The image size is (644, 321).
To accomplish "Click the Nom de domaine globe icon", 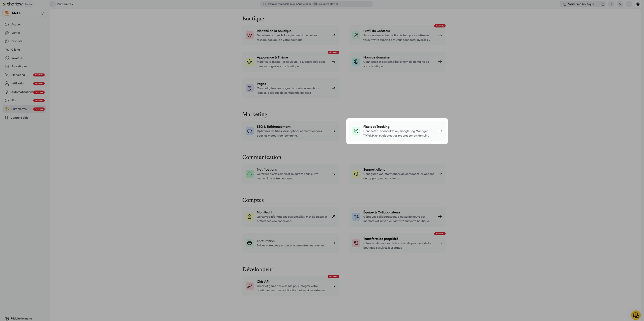I will click(356, 62).
